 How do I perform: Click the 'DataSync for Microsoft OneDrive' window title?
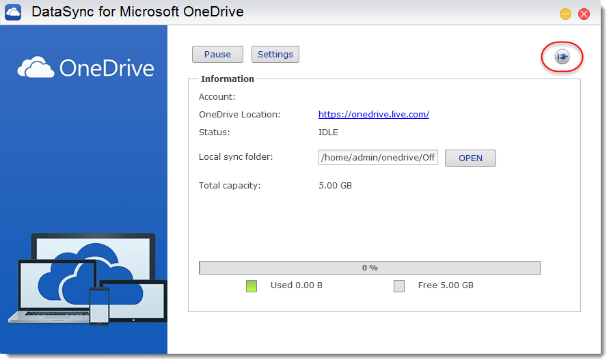coord(137,12)
